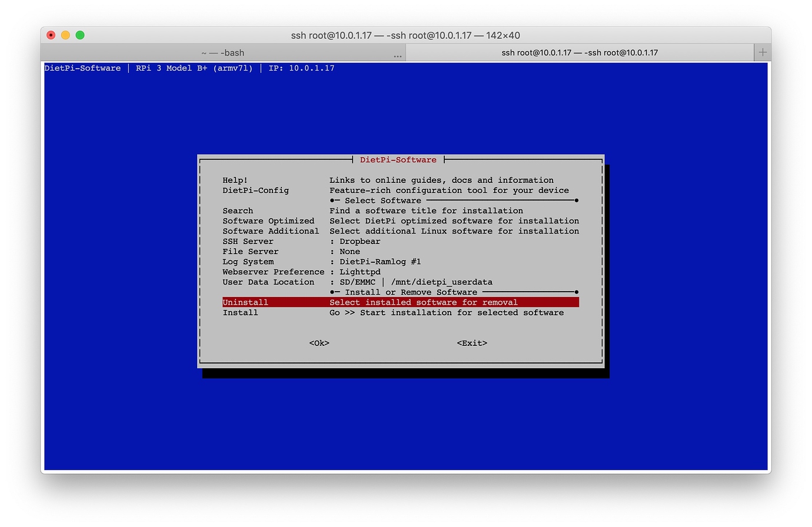
Task: Minimize the terminal with yellow button
Action: [65, 35]
